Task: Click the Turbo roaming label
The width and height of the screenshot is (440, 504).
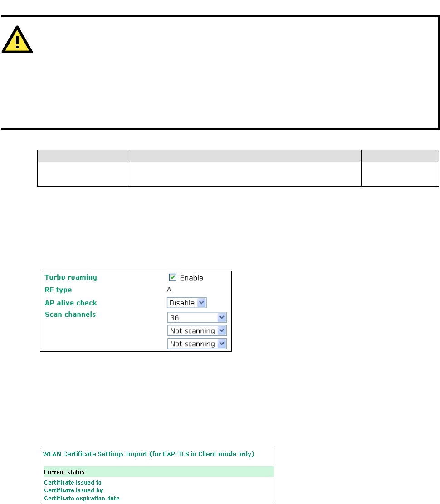Action: pos(71,277)
